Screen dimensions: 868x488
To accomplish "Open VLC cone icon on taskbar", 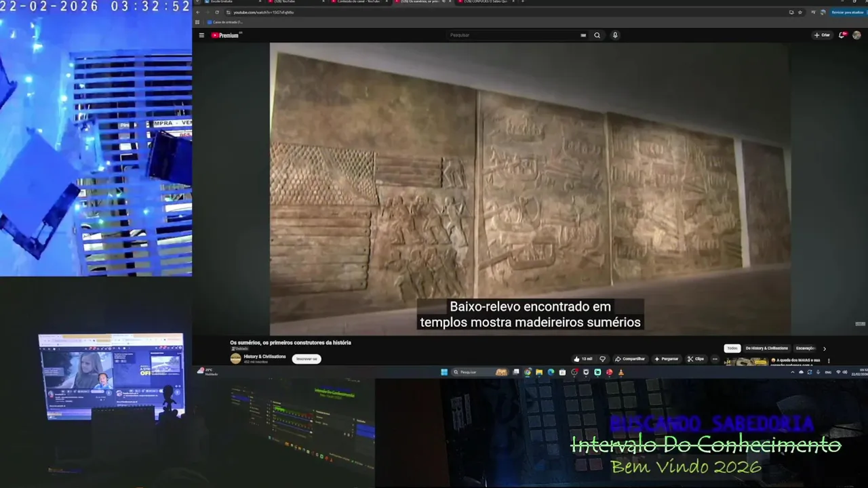I will tap(620, 372).
